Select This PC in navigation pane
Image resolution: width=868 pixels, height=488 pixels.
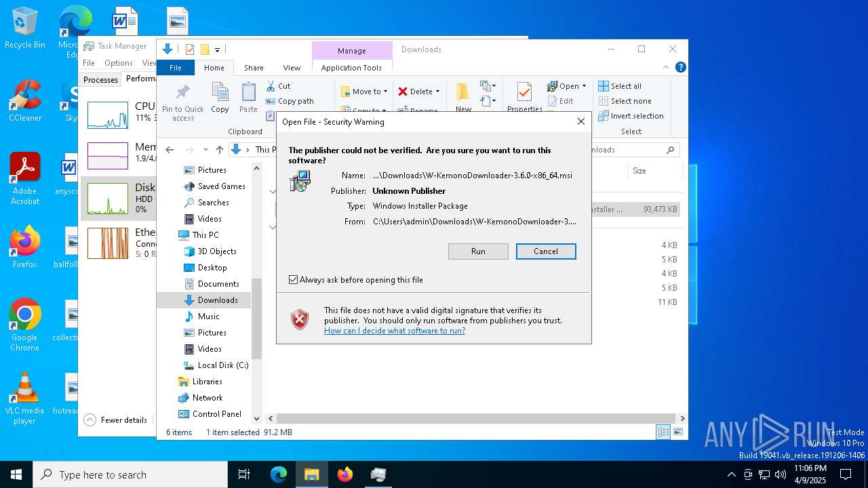pyautogui.click(x=198, y=235)
